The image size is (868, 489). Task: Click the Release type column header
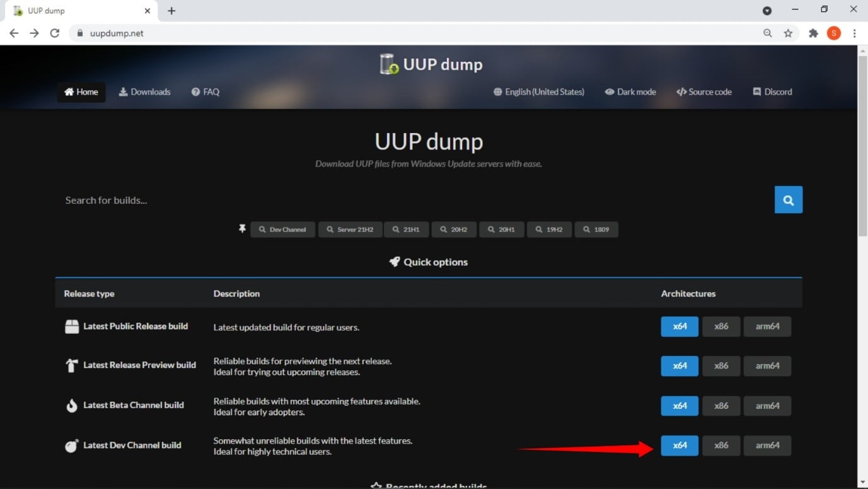click(89, 293)
